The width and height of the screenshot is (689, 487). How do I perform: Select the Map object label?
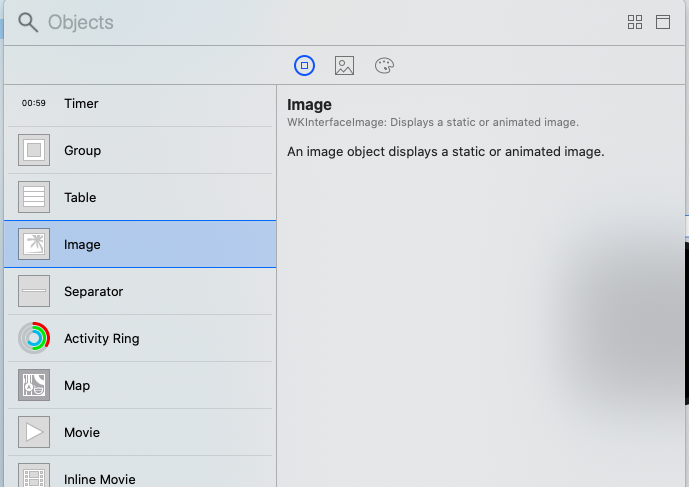(77, 386)
